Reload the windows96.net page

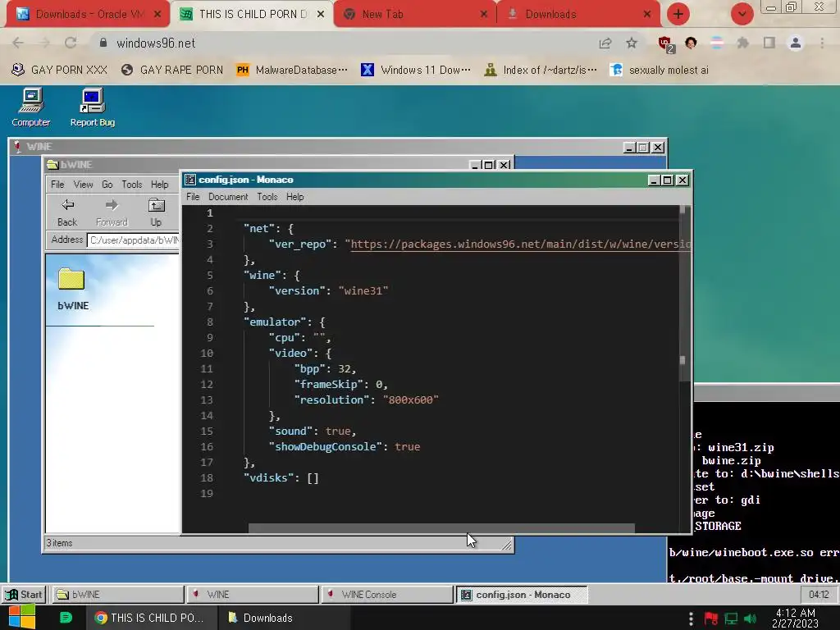[x=71, y=43]
